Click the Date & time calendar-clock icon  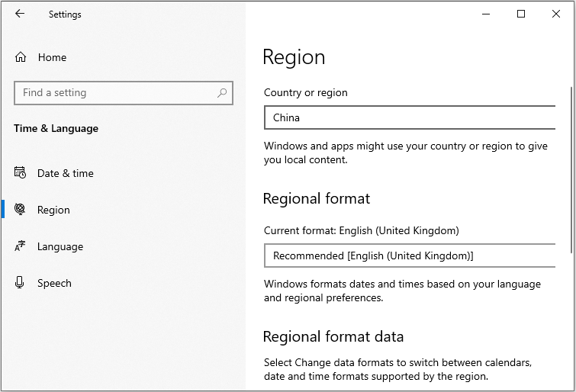pos(21,173)
